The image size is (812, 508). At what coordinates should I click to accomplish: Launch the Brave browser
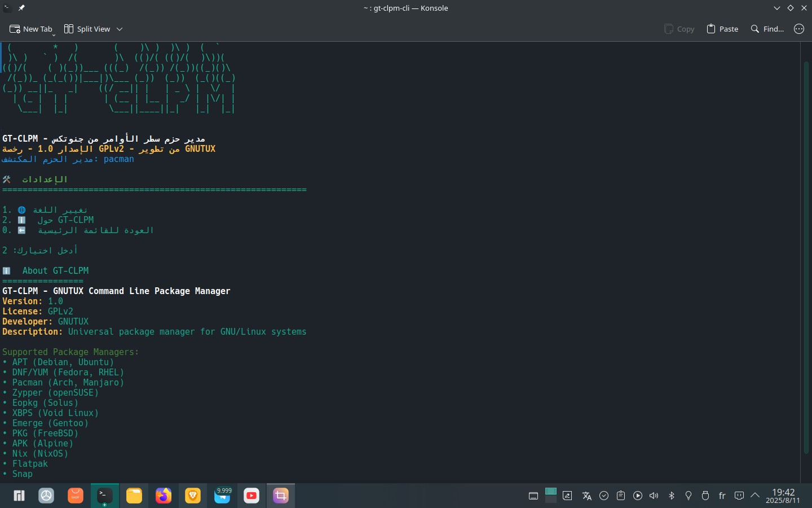coord(193,496)
